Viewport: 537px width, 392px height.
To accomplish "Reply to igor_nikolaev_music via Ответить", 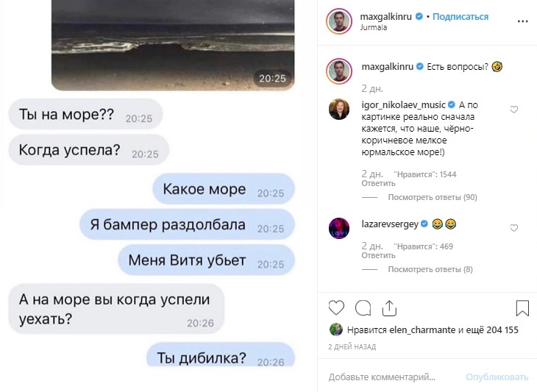I will [378, 184].
